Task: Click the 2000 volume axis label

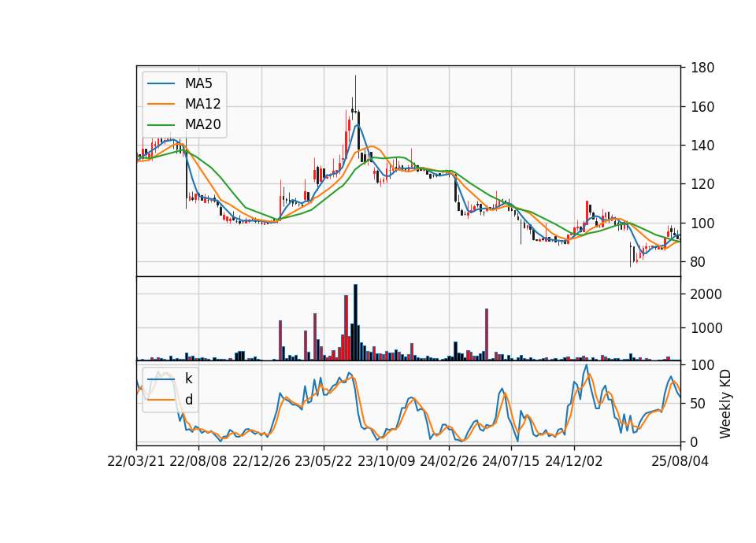Action: 706,294
